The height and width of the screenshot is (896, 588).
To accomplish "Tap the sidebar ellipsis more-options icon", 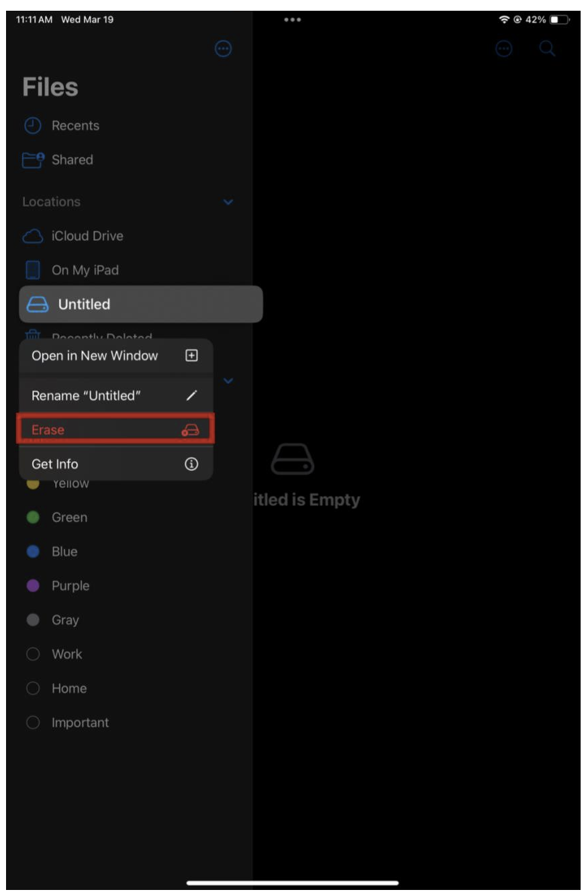I will (x=224, y=48).
